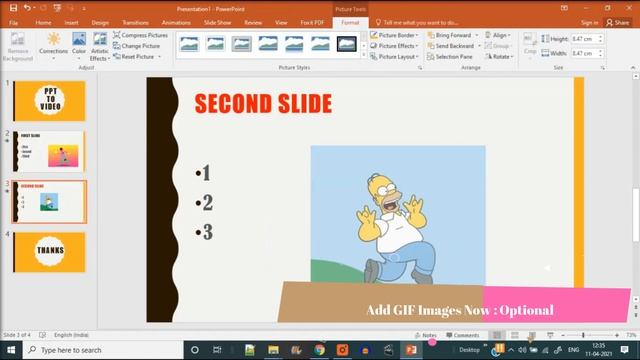The height and width of the screenshot is (360, 640).
Task: Click Reset Picture
Action: tap(134, 57)
